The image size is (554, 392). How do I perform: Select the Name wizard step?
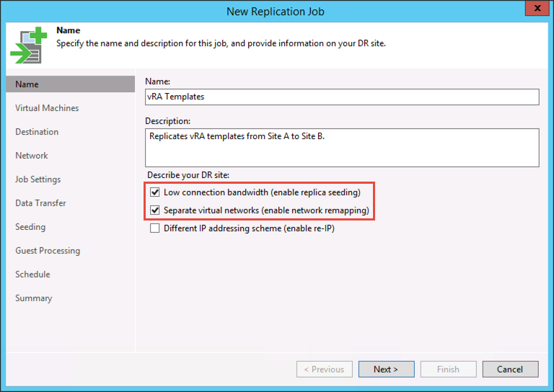click(x=27, y=84)
